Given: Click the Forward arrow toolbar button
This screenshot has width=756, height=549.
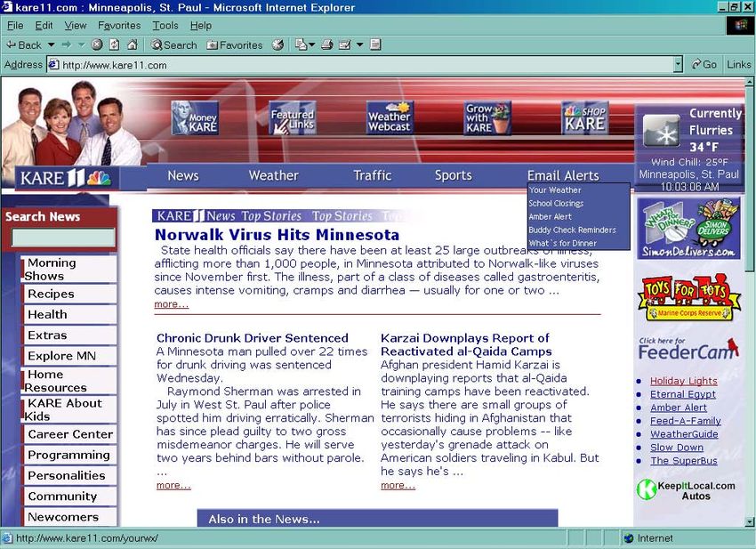Looking at the screenshot, I should pyautogui.click(x=67, y=44).
